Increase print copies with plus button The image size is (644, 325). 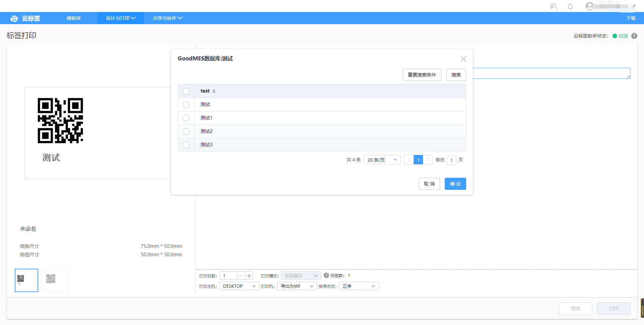249,276
